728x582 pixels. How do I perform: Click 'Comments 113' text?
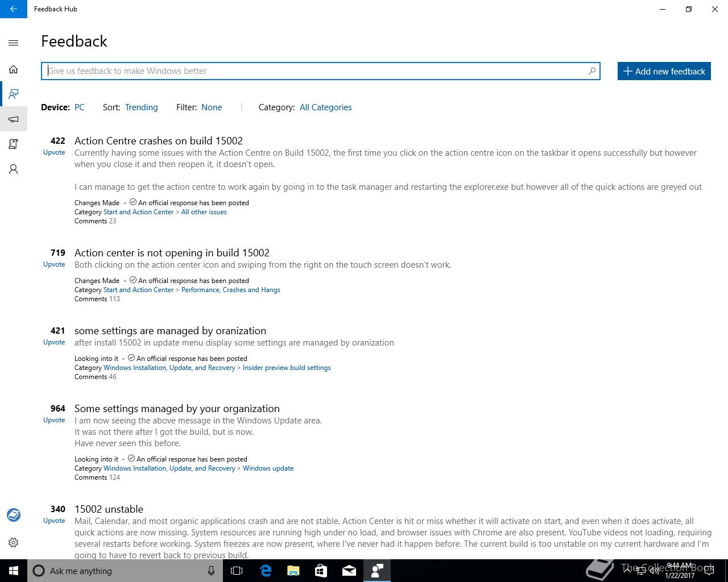coord(97,299)
